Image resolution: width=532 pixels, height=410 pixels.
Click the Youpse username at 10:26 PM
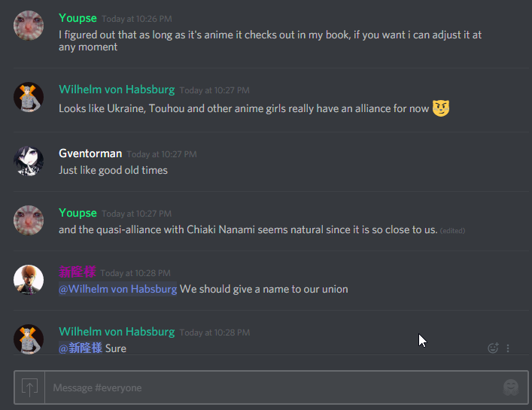click(x=78, y=18)
